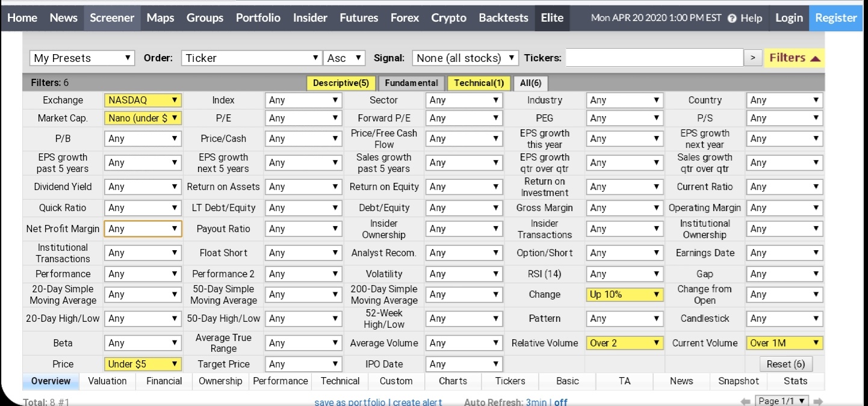Open the Signal dropdown
Screen dimensions: 868x406
pyautogui.click(x=465, y=58)
